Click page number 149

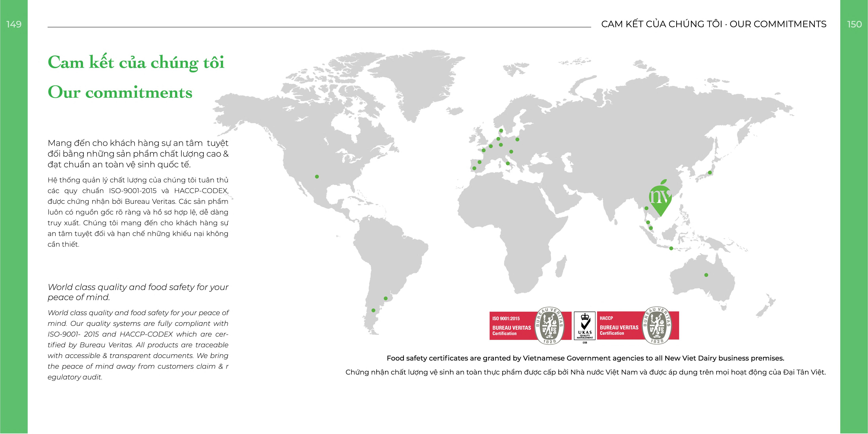click(x=14, y=24)
